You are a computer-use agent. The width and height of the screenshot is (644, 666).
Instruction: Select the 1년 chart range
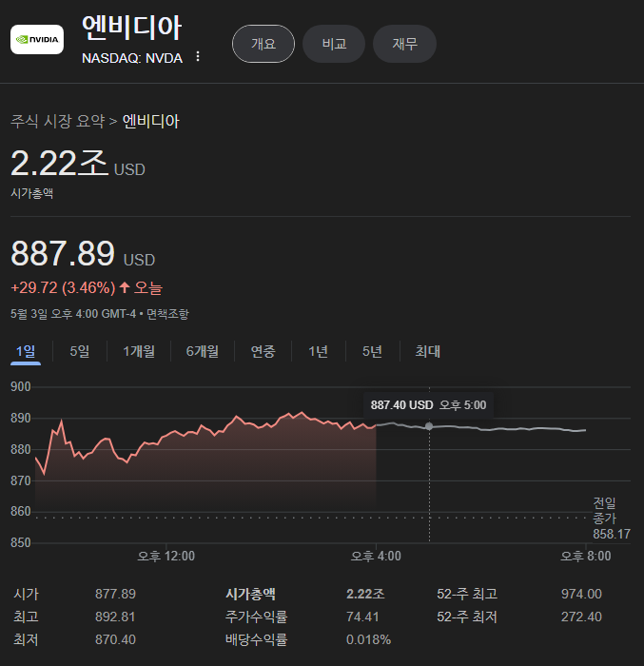coord(318,352)
